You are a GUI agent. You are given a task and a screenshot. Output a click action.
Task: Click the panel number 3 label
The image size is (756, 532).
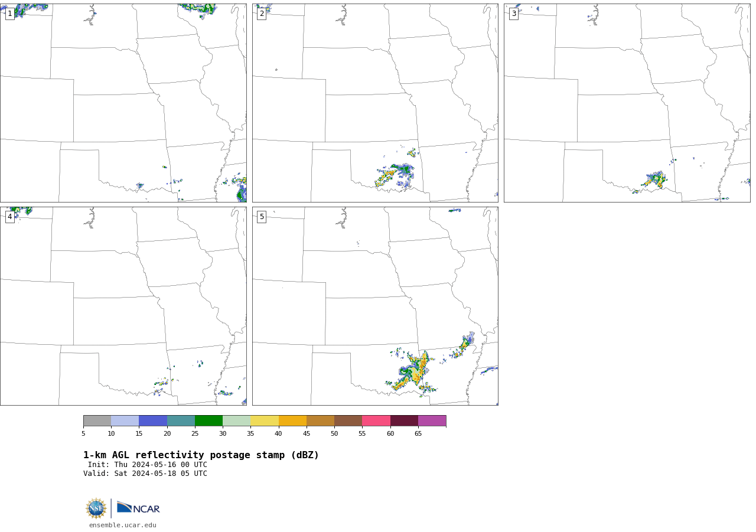514,14
